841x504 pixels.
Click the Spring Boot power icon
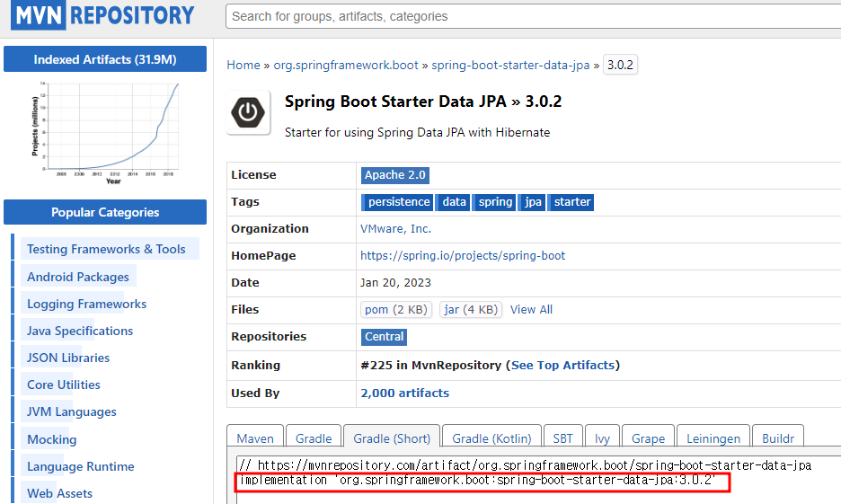pos(248,112)
